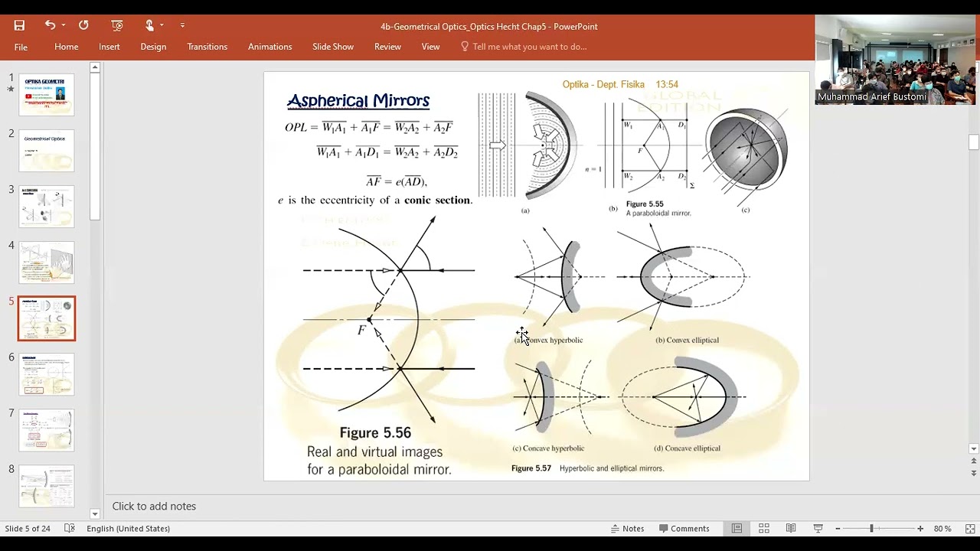
Task: Open the Touch/Mouse mode dropdown arrow
Action: [x=162, y=25]
